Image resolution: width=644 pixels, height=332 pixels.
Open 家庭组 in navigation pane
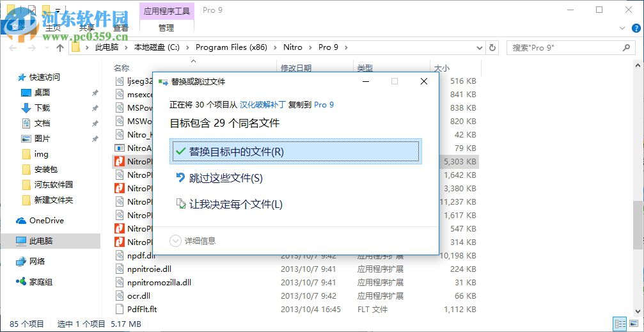click(41, 282)
